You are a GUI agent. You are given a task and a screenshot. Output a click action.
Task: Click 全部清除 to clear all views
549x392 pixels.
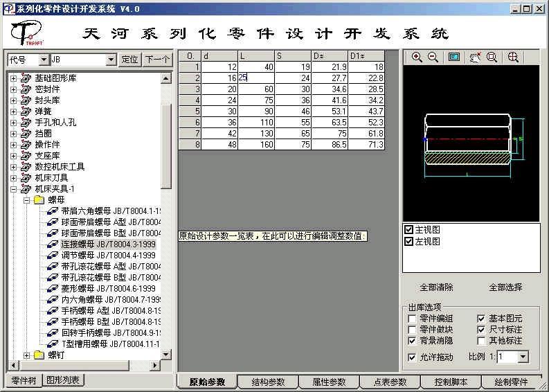click(436, 287)
